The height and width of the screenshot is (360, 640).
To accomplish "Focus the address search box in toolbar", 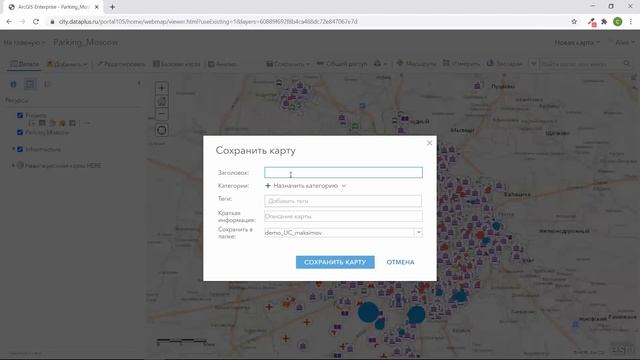I will coord(580,64).
